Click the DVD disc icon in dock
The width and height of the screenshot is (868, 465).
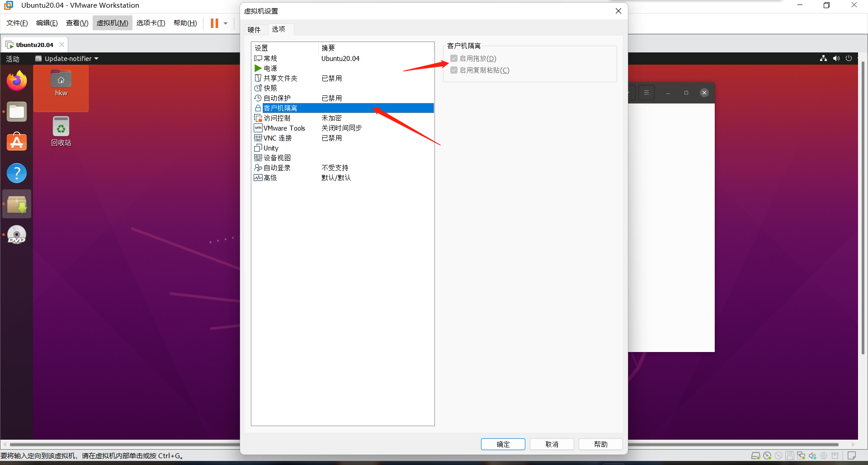[17, 235]
